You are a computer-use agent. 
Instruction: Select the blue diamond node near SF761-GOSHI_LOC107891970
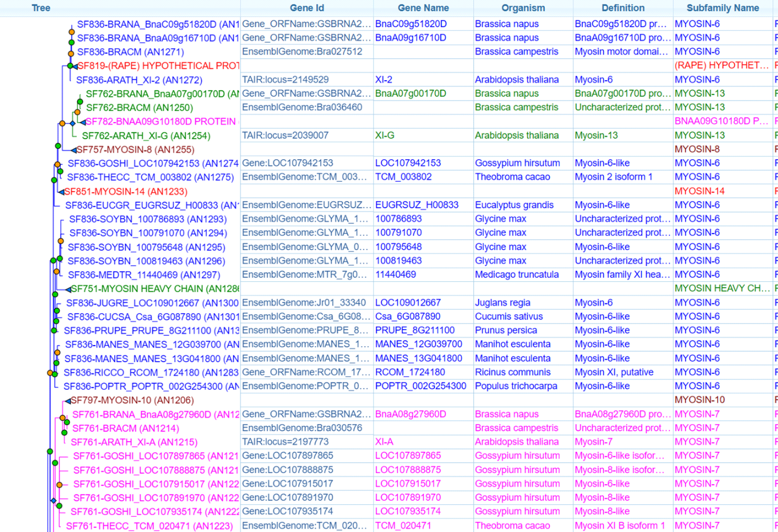53,501
